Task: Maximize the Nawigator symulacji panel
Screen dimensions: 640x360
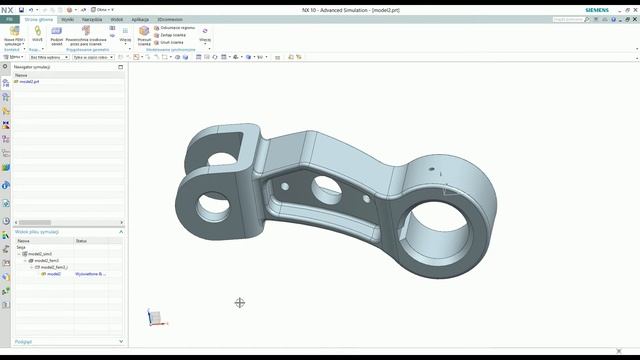Action: pyautogui.click(x=120, y=67)
